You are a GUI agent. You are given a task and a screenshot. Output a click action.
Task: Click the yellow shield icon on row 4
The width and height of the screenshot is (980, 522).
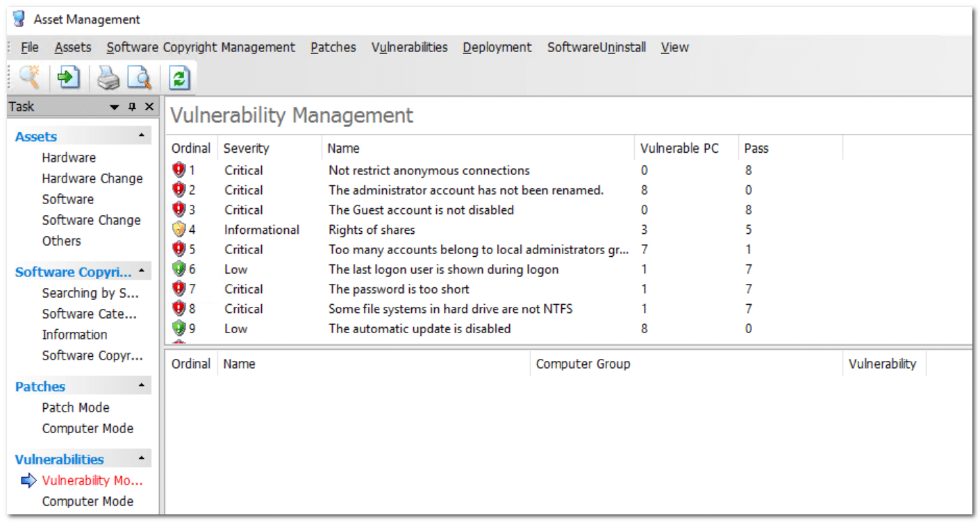tap(179, 230)
